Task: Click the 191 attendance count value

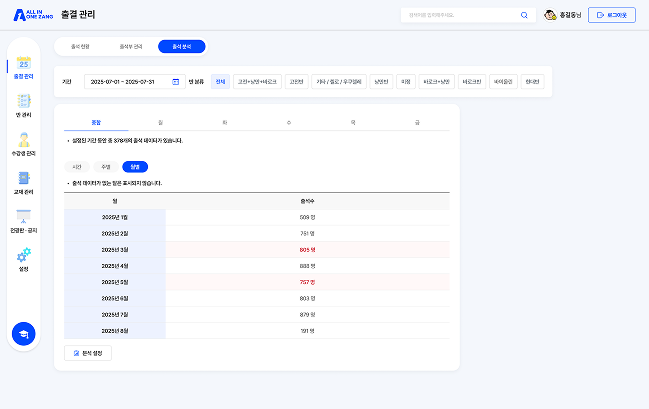Action: tap(308, 331)
